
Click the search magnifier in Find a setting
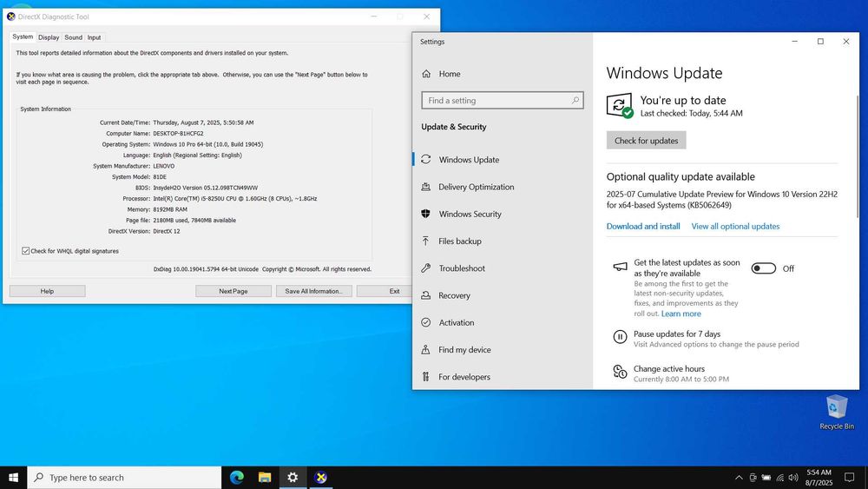tap(575, 101)
